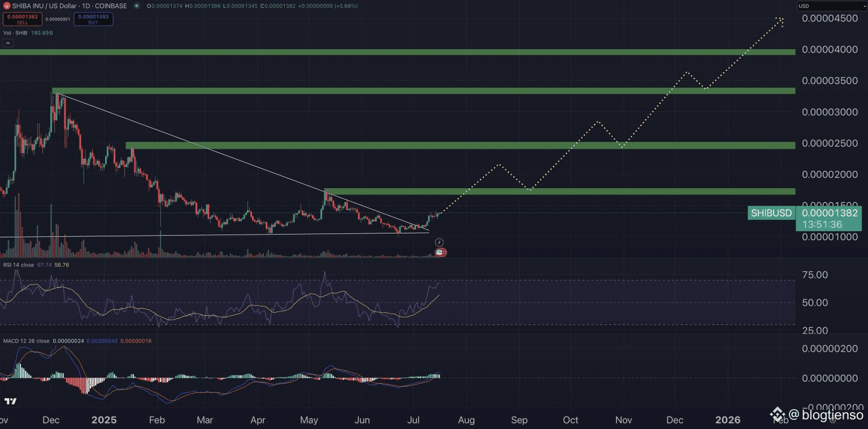Image resolution: width=868 pixels, height=429 pixels.
Task: Click the lightning bolt event icon
Action: 439,242
